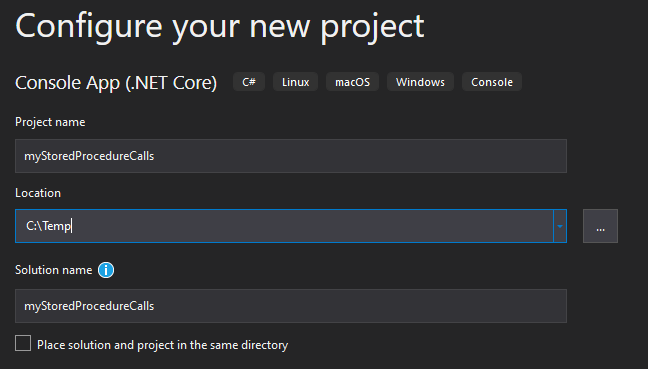Click the C# tag

click(249, 82)
